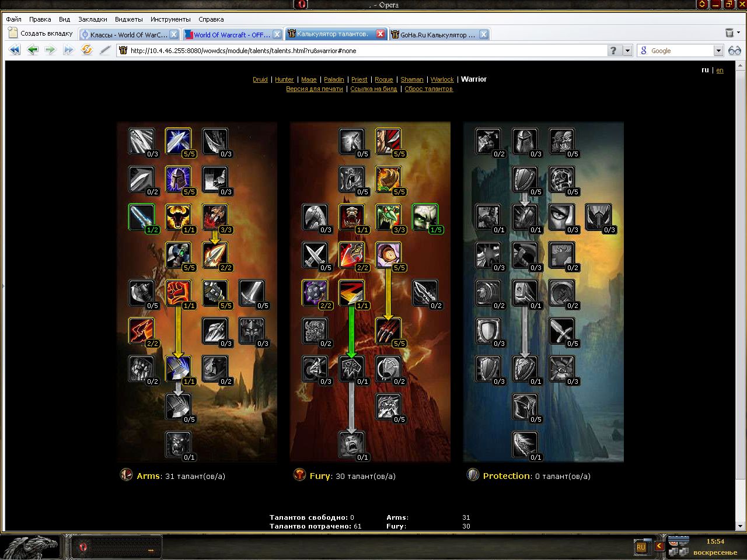Click Piercing Howl talent 1/1 in Fury tree
This screenshot has height=560, width=747.
pos(351,218)
